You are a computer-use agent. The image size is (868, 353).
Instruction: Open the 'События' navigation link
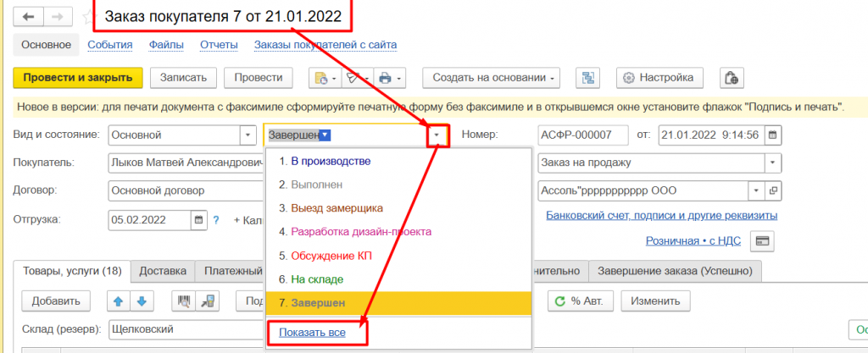109,45
